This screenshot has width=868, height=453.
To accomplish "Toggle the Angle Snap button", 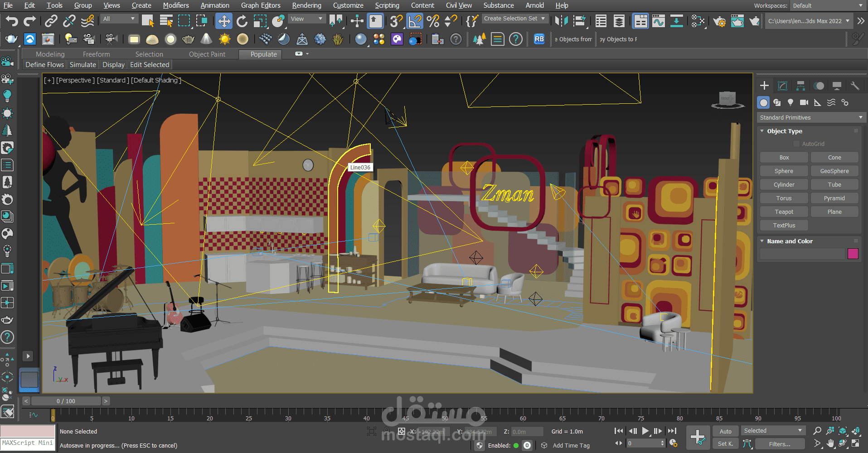I will click(x=415, y=21).
